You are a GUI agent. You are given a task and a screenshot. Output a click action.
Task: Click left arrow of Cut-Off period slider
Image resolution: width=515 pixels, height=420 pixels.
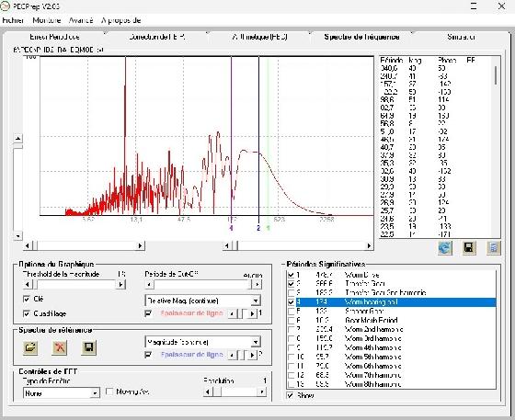[149, 284]
